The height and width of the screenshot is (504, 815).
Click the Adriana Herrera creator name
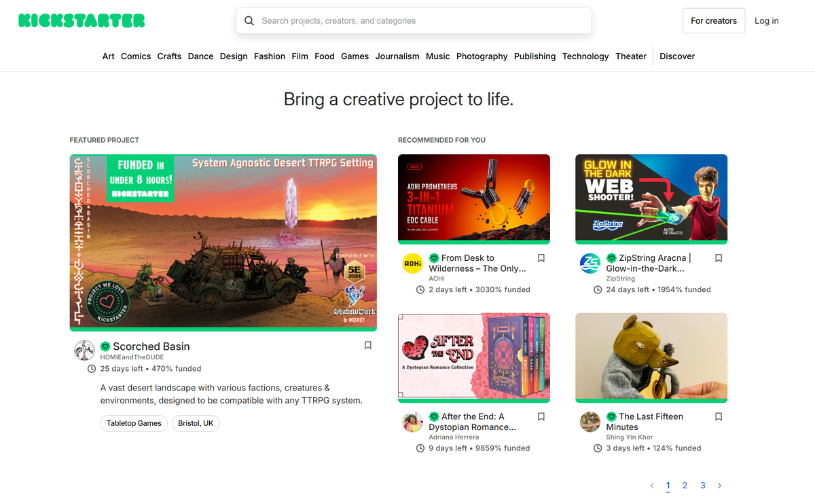[x=454, y=437]
